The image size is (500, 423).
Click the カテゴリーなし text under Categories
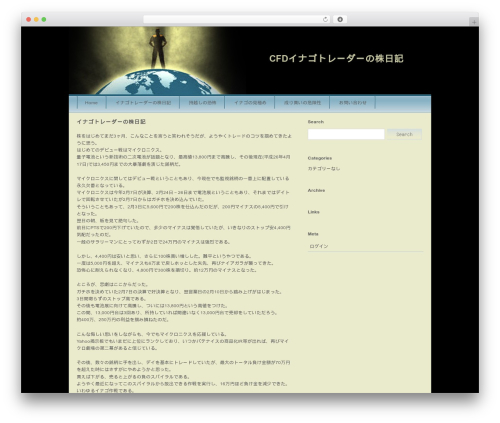pos(324,169)
